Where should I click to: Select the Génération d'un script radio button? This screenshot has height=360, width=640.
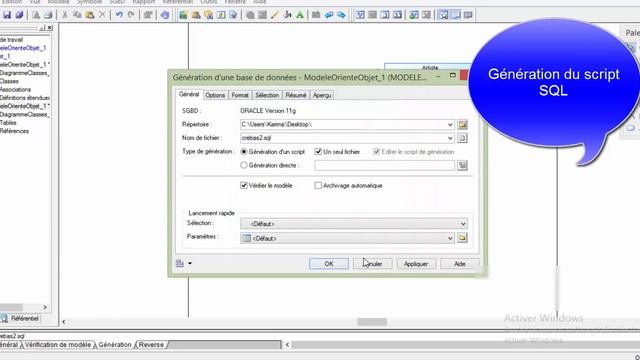[x=244, y=151]
